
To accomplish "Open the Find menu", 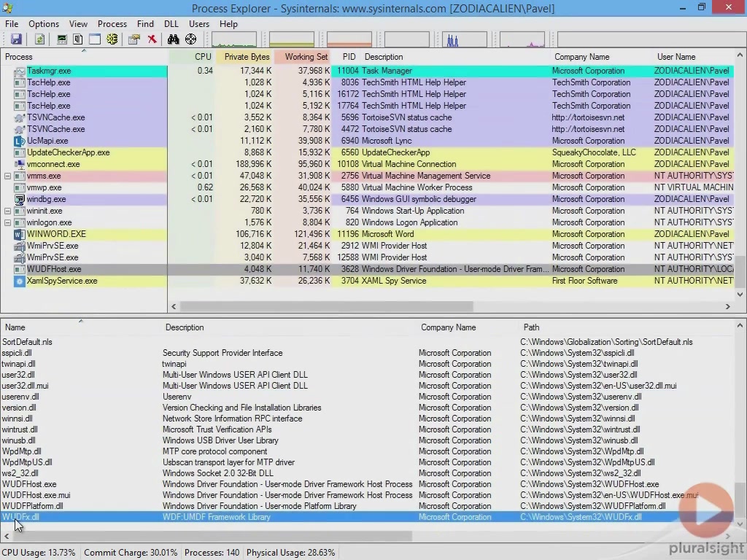I will click(145, 24).
